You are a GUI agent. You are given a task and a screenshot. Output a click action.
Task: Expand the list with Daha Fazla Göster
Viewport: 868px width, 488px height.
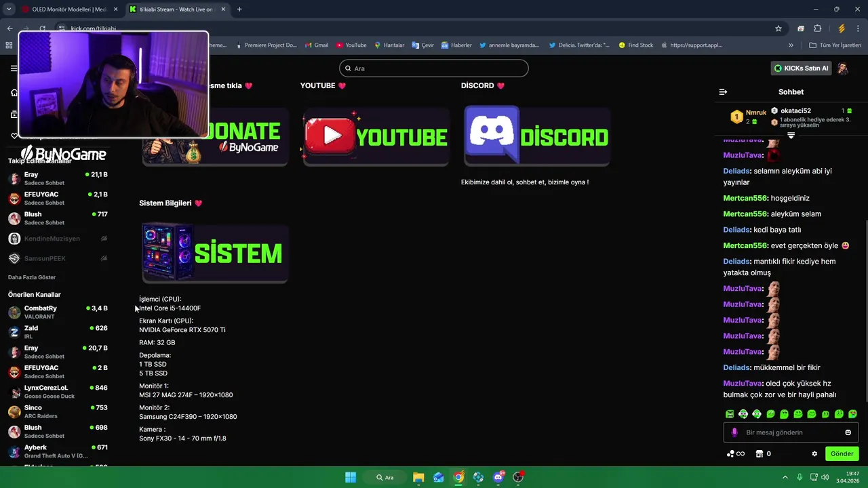(32, 277)
